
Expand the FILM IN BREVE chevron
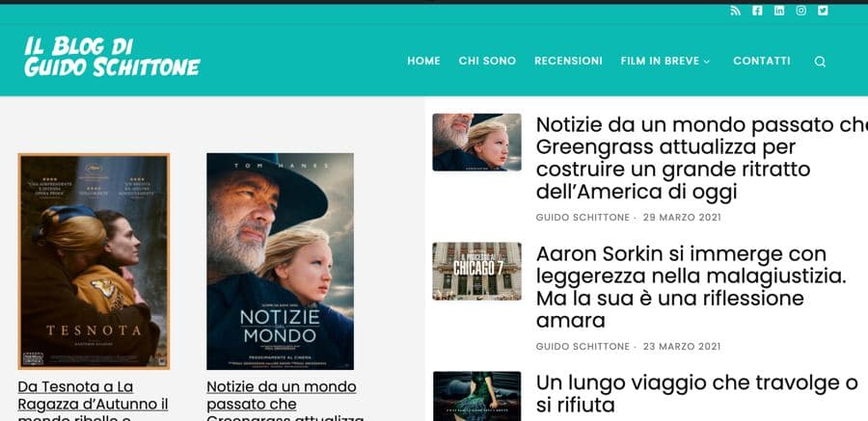706,62
